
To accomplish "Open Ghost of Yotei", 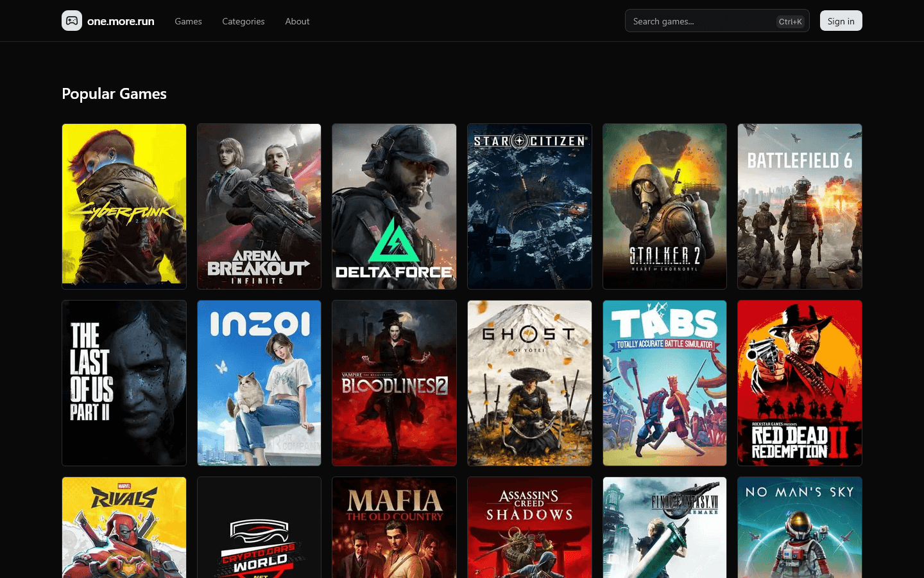I will 529,383.
